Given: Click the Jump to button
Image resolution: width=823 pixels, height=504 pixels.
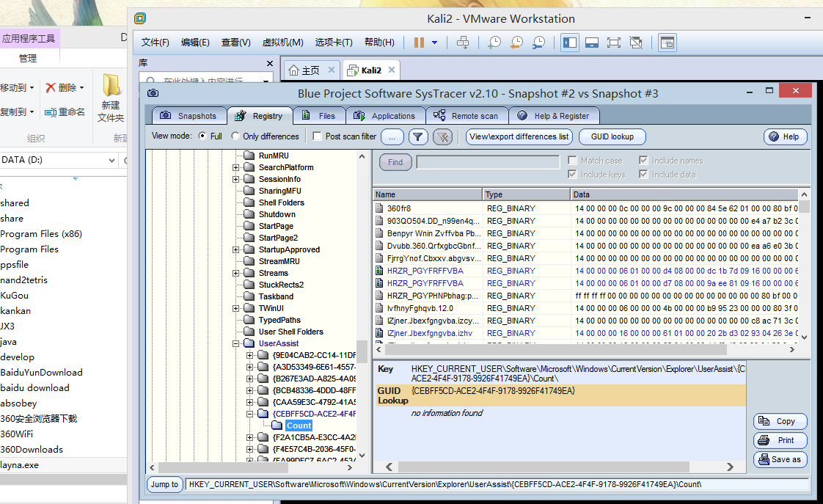Looking at the screenshot, I should click(164, 484).
